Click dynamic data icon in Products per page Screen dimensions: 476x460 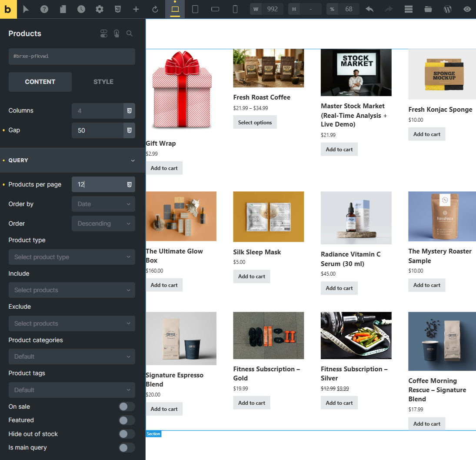pos(129,185)
